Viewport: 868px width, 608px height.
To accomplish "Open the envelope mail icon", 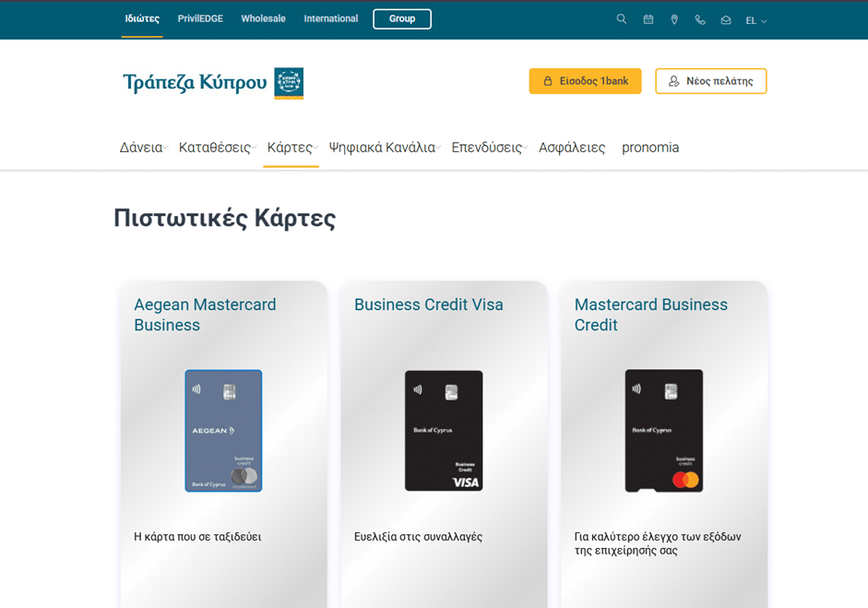I will 726,20.
